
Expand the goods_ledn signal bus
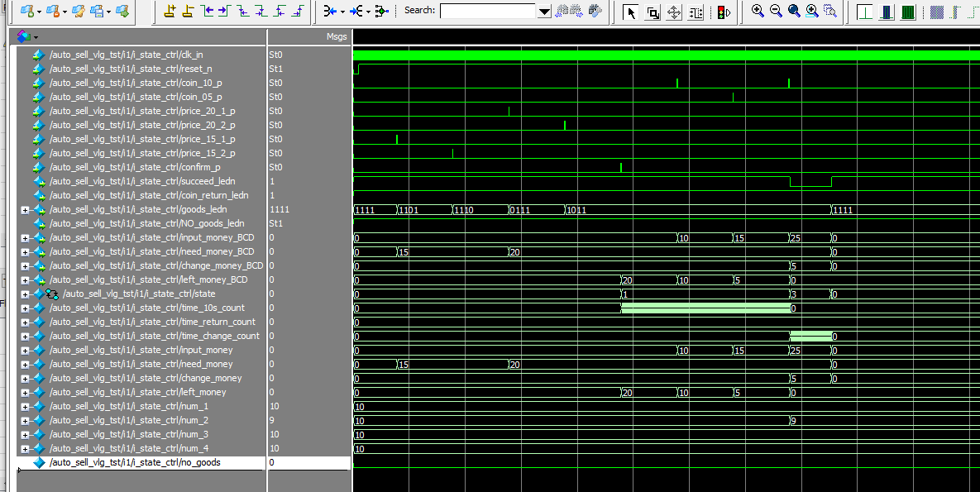[x=25, y=210]
